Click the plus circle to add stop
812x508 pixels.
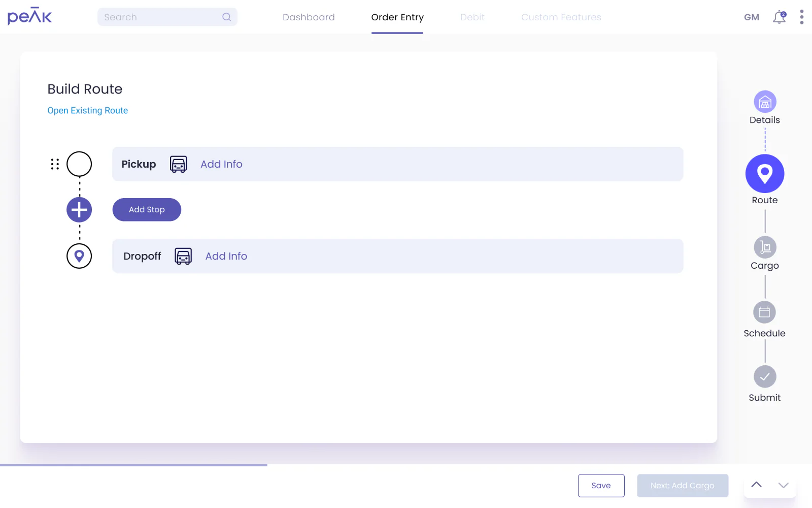point(79,210)
